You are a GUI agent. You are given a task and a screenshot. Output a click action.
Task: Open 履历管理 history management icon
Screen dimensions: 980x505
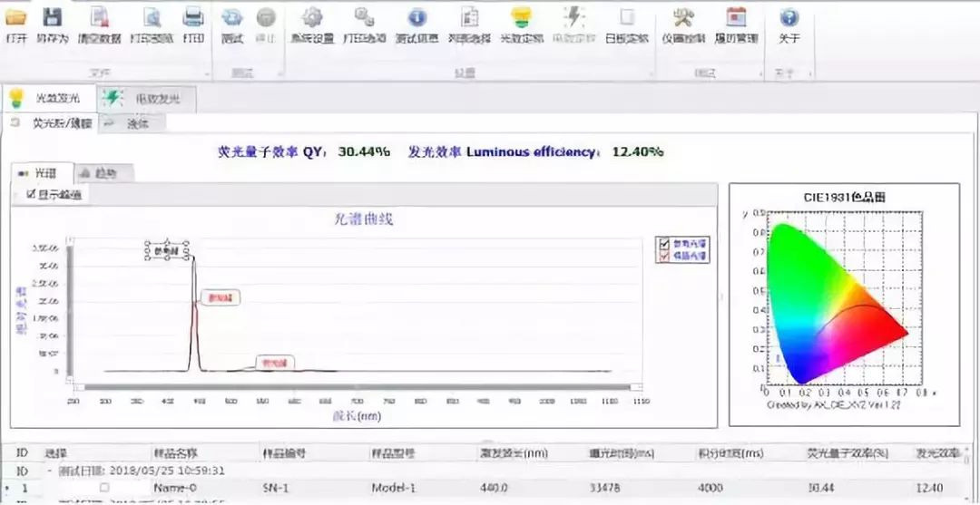736,17
